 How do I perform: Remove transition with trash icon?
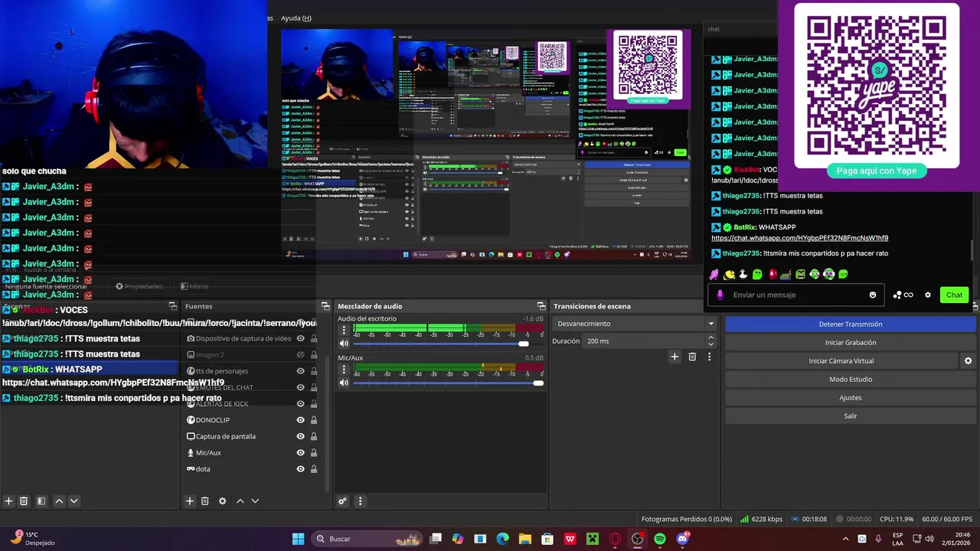(x=692, y=357)
